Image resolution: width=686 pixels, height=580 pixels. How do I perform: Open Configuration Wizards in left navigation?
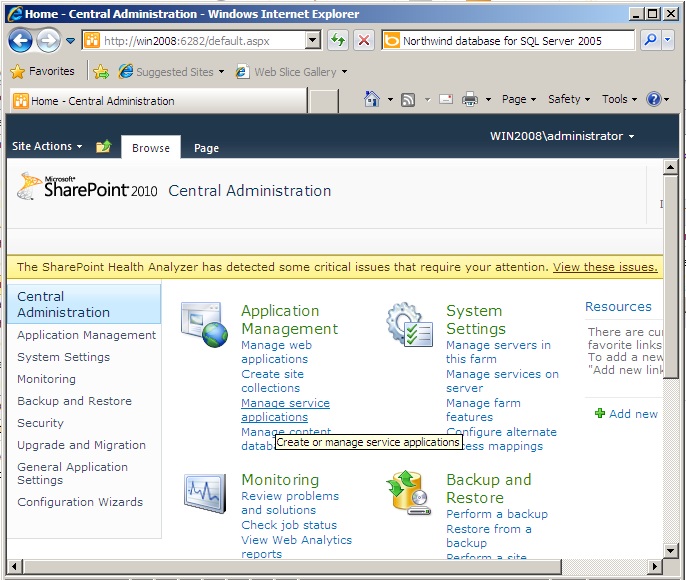(80, 502)
